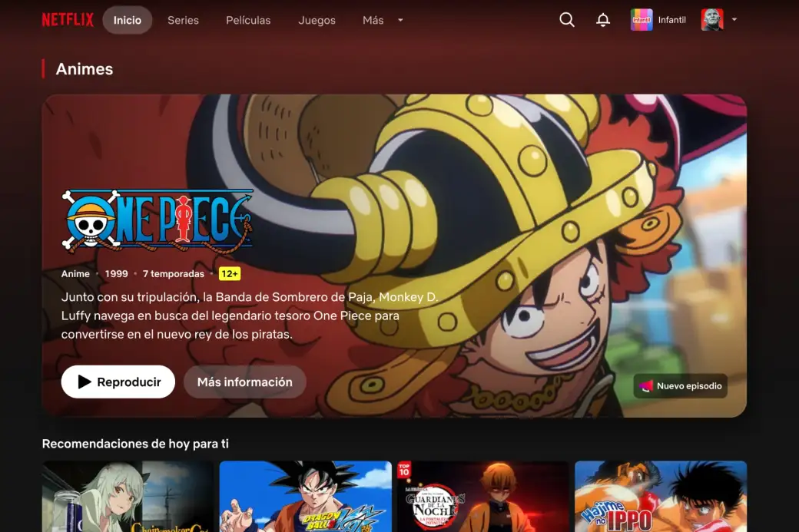Image resolution: width=799 pixels, height=532 pixels.
Task: Click the 1999 release year text
Action: (x=116, y=274)
